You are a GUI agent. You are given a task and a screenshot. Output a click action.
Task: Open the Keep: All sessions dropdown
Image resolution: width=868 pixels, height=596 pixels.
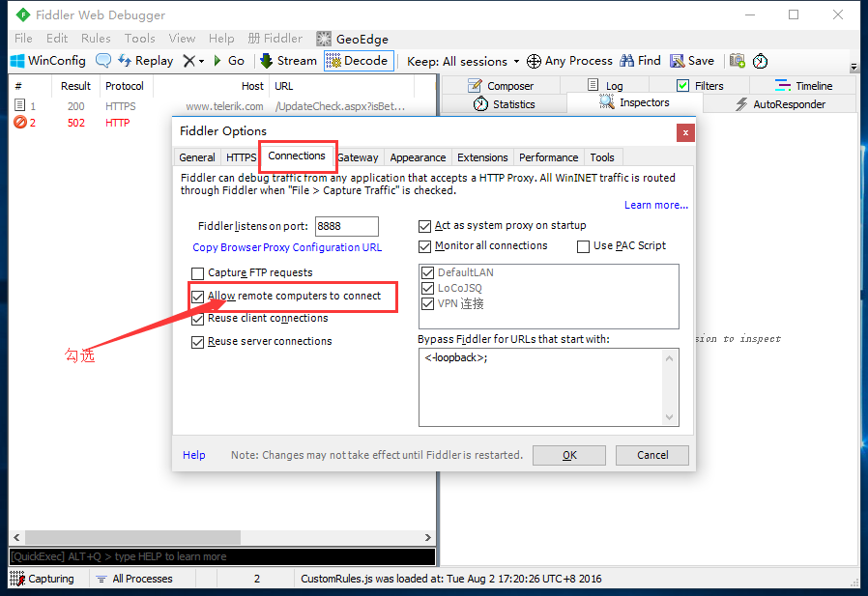click(x=463, y=62)
